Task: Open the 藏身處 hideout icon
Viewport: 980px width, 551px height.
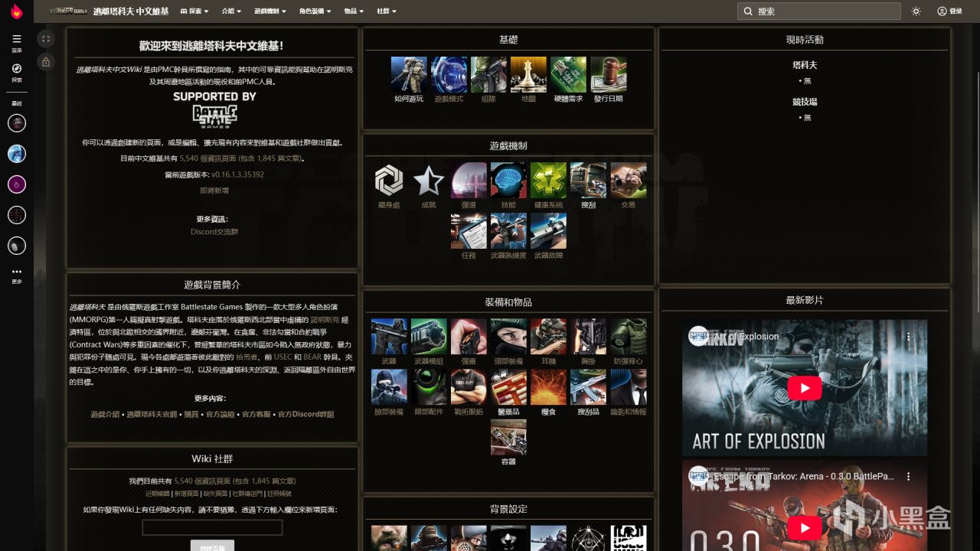Action: coord(389,181)
